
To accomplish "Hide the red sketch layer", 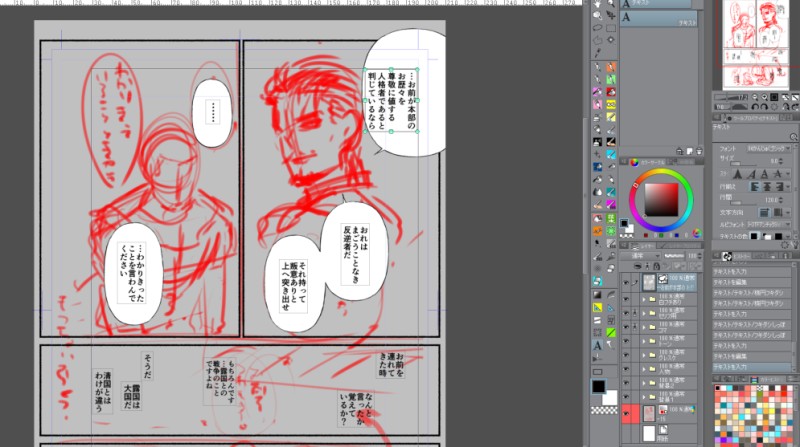I will pyautogui.click(x=626, y=413).
